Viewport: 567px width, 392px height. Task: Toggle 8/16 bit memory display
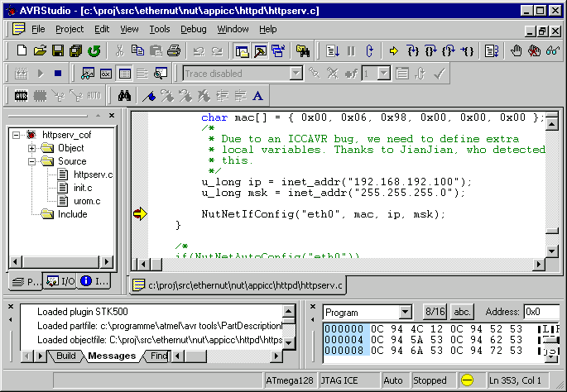point(435,312)
